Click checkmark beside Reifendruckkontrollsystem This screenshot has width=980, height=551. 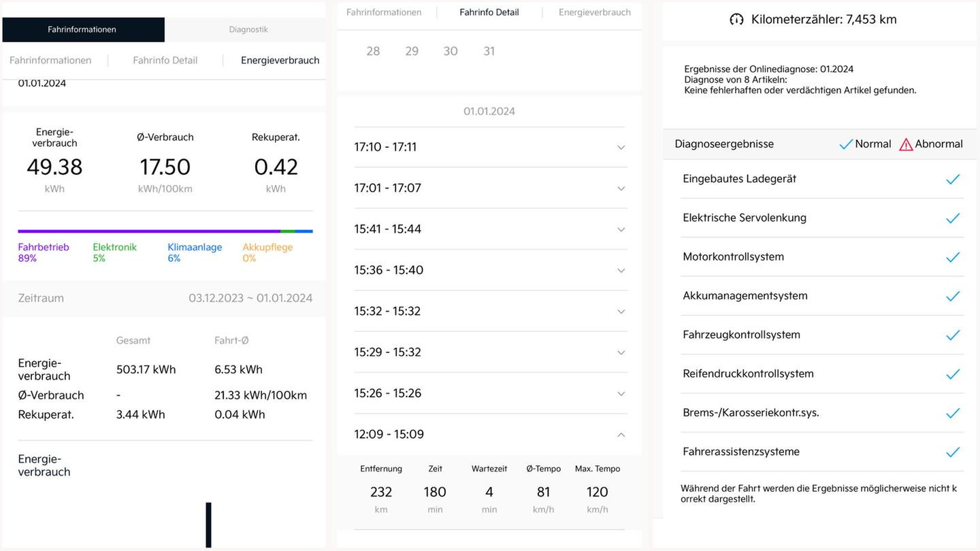coord(953,374)
